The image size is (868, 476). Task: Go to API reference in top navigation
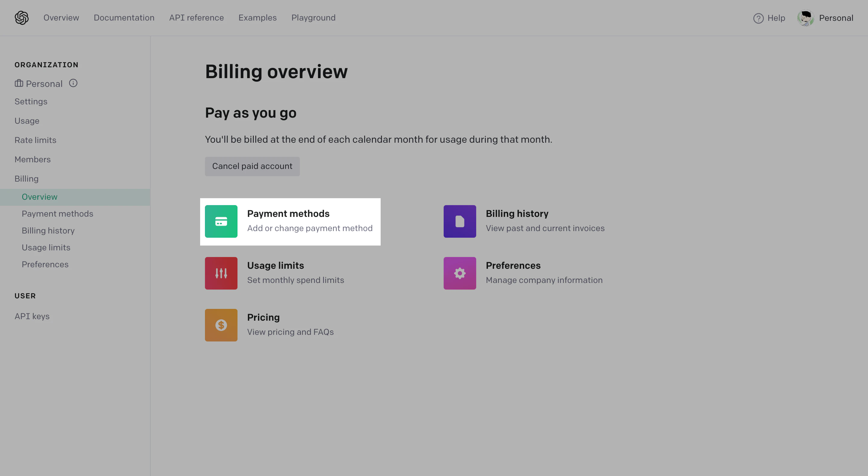197,17
